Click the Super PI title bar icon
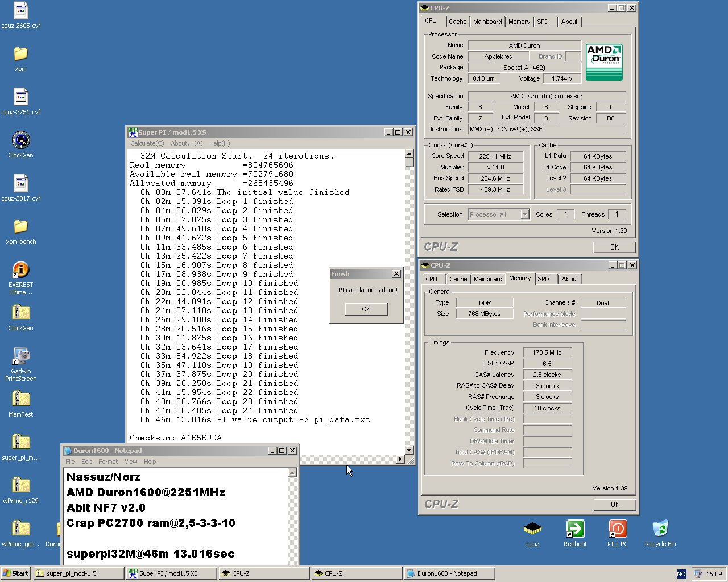 pos(133,132)
